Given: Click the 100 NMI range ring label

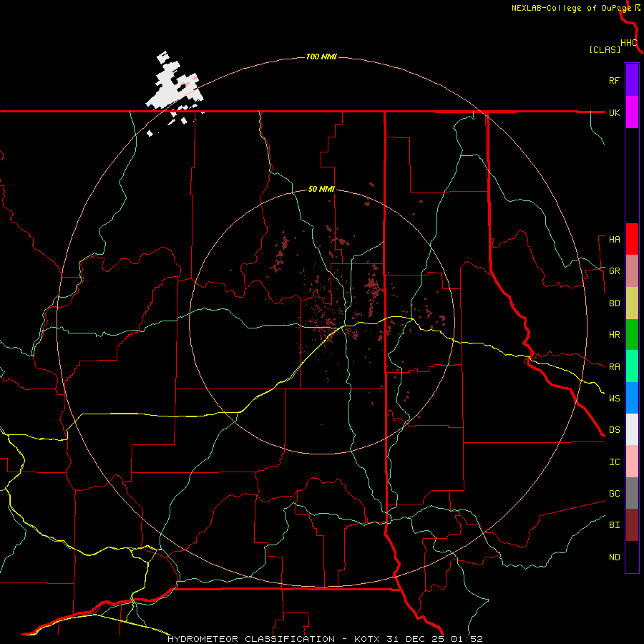Looking at the screenshot, I should point(321,57).
